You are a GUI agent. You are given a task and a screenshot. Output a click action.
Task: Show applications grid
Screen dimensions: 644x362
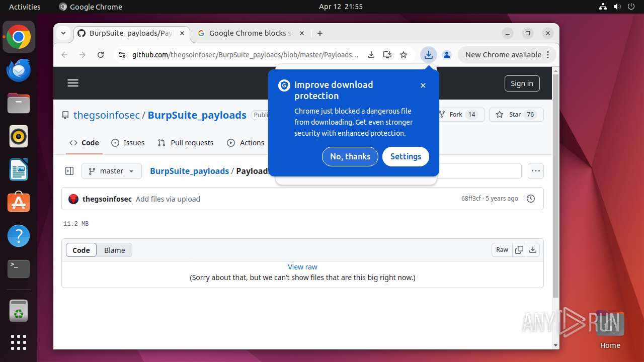coord(19,342)
